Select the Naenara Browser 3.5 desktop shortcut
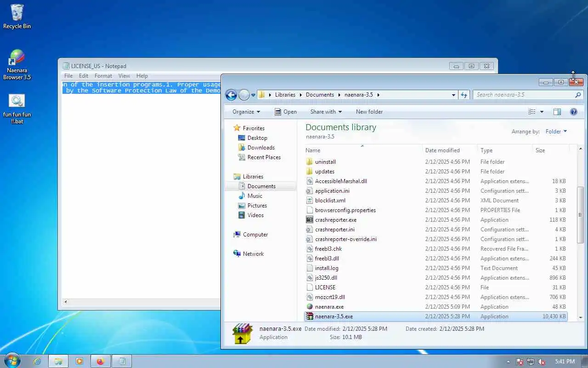Viewport: 588px width, 368px height. [17, 64]
